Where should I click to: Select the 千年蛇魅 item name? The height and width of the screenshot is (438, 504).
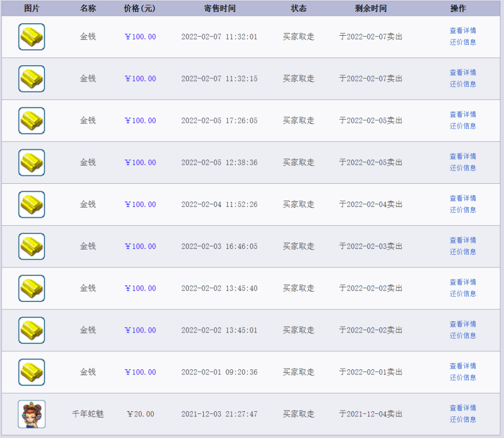[88, 414]
